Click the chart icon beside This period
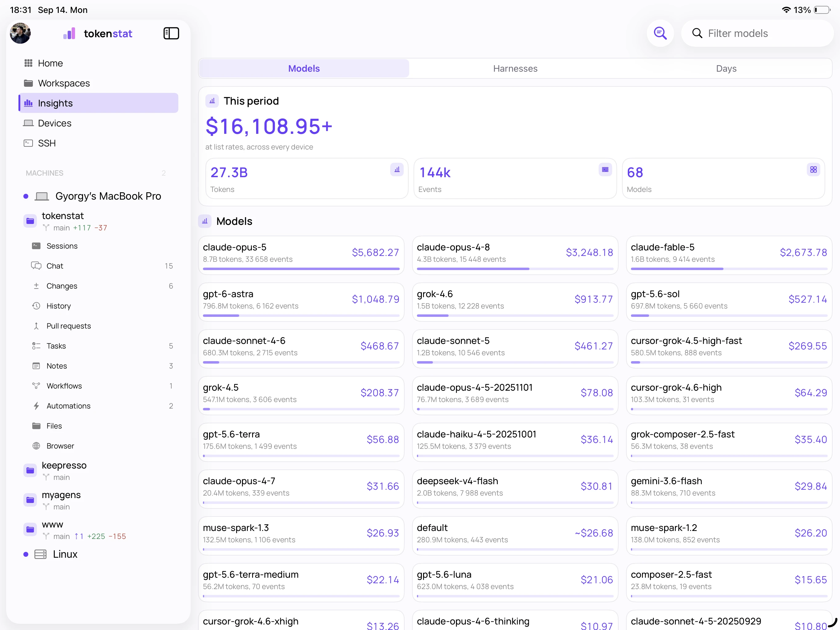The image size is (840, 630). 212,101
